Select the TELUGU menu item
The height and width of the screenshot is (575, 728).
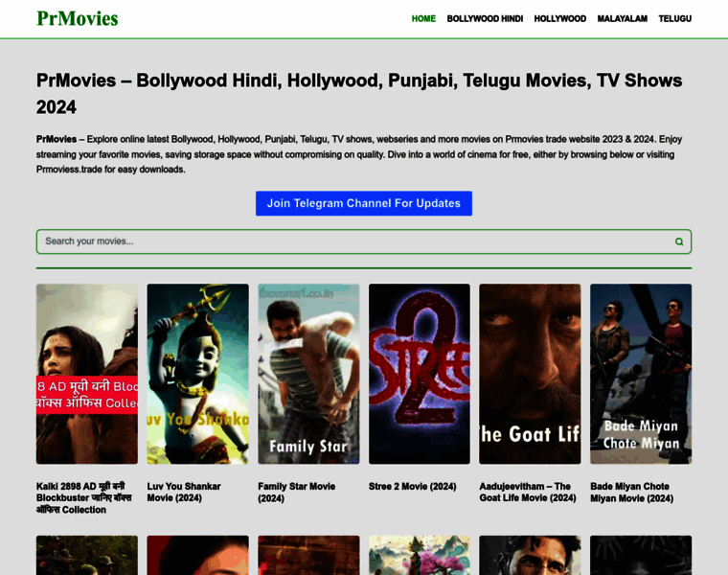click(675, 18)
